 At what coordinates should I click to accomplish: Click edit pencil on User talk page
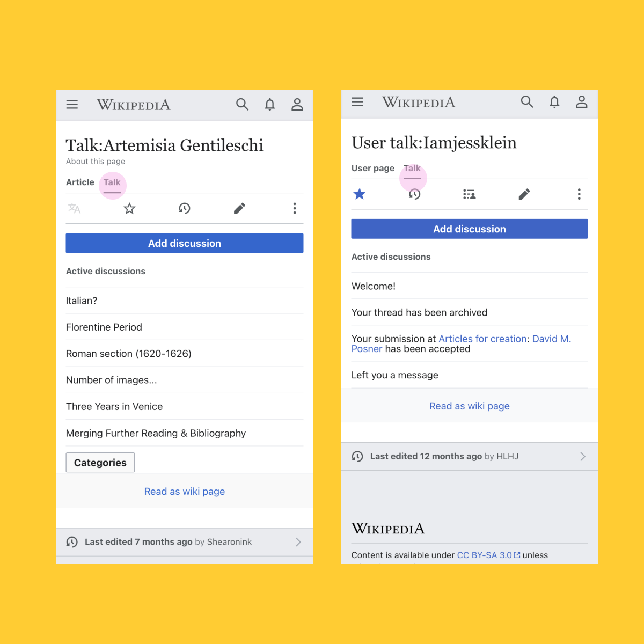[524, 194]
